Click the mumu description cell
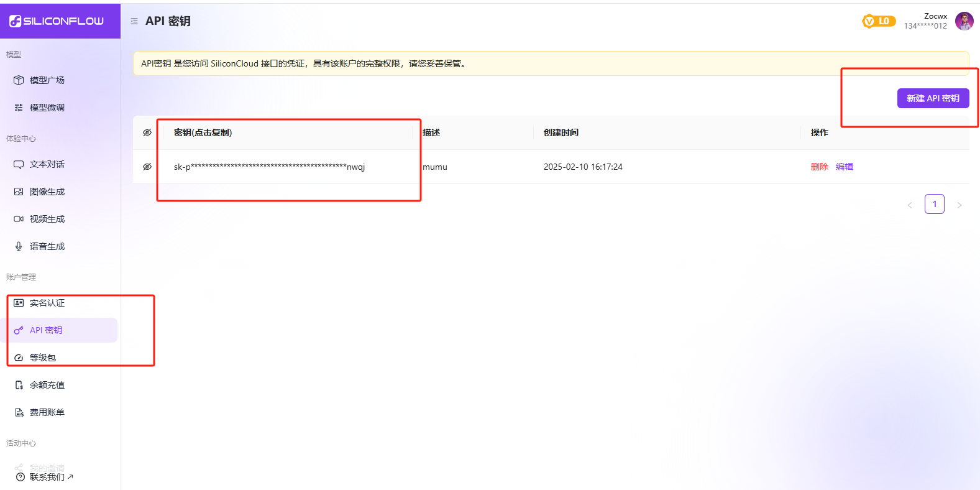Screen dimensions: 980x490 click(435, 167)
